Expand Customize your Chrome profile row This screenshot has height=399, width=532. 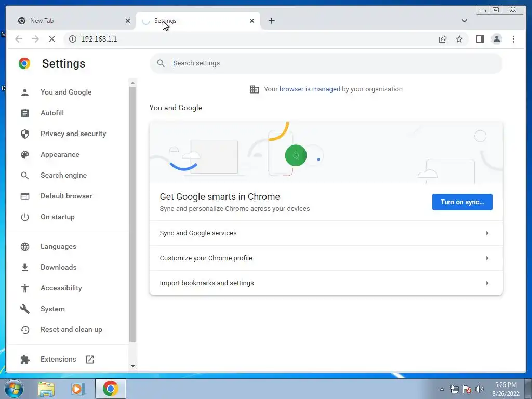click(326, 258)
